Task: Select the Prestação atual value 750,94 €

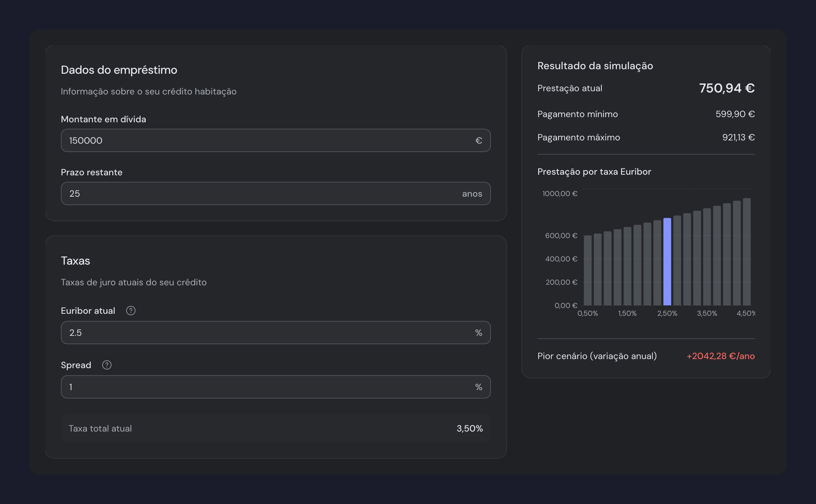Action: pyautogui.click(x=727, y=88)
